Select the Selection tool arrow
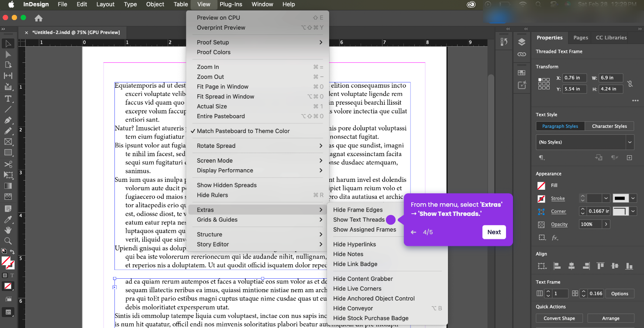This screenshot has height=328, width=644. point(8,44)
